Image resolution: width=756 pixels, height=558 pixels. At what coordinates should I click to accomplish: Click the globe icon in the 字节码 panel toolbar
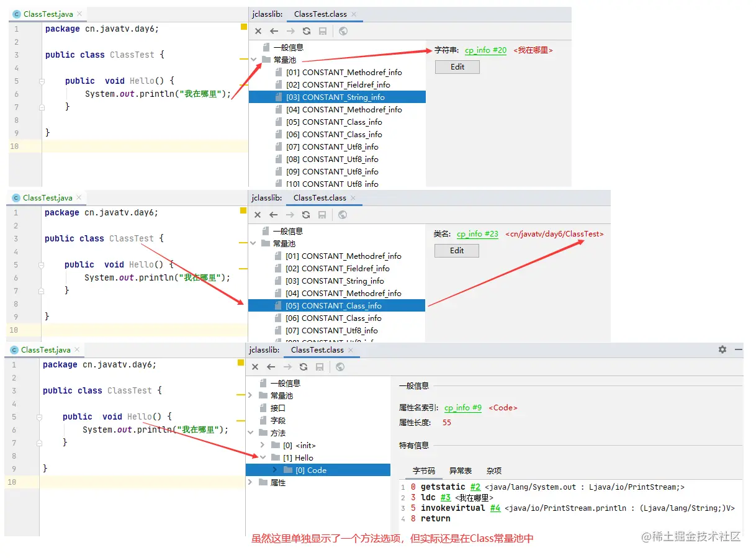click(340, 367)
